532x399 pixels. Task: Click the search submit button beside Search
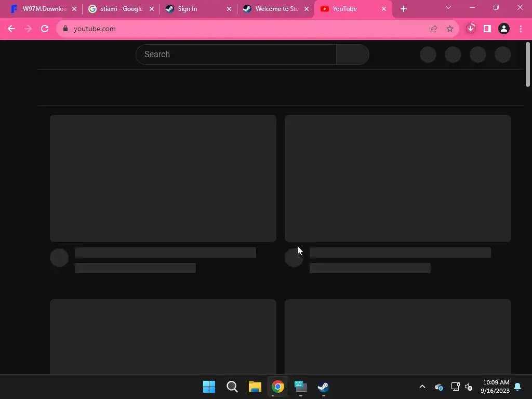pos(353,54)
